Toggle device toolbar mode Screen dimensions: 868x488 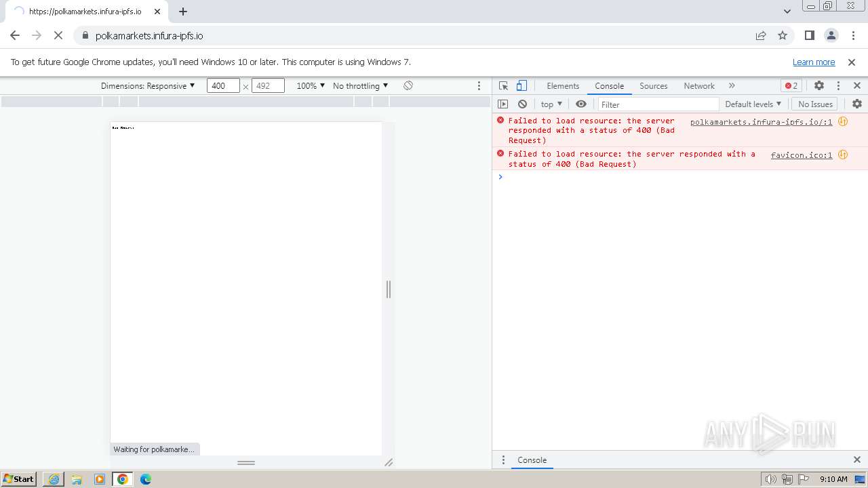point(521,85)
